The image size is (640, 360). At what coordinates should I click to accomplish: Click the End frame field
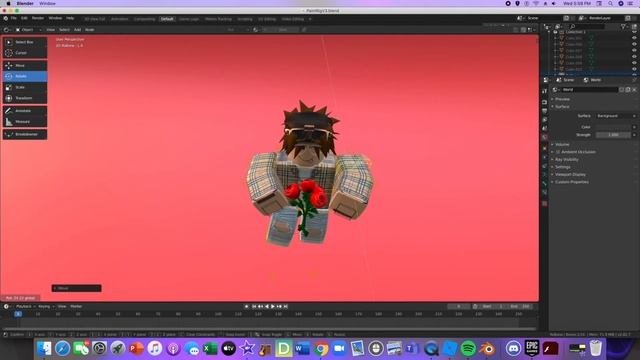520,307
